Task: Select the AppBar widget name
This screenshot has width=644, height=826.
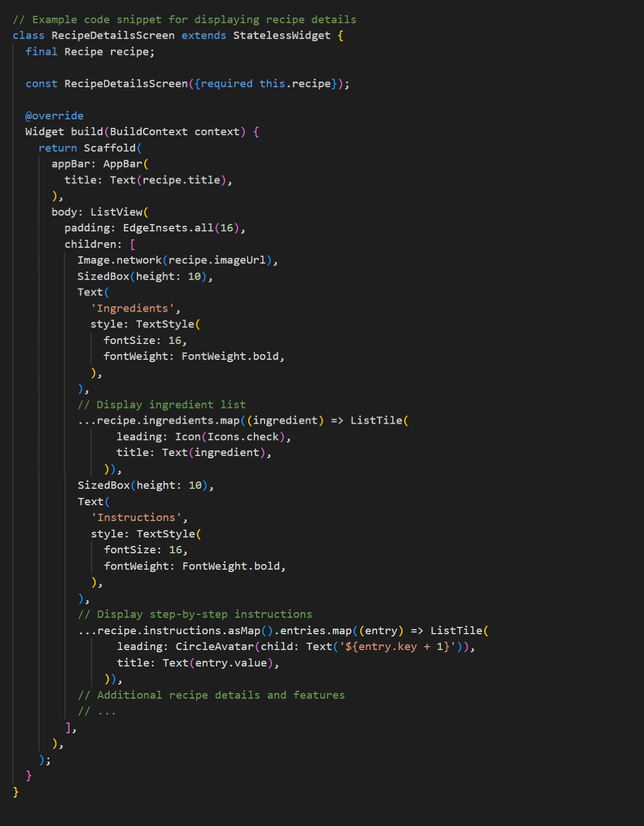Action: [x=123, y=164]
